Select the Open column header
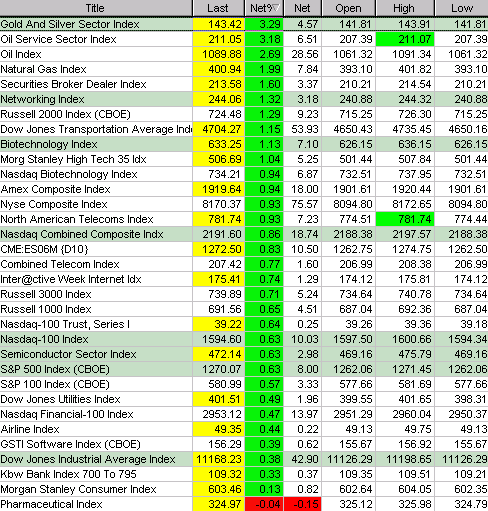 (x=348, y=8)
